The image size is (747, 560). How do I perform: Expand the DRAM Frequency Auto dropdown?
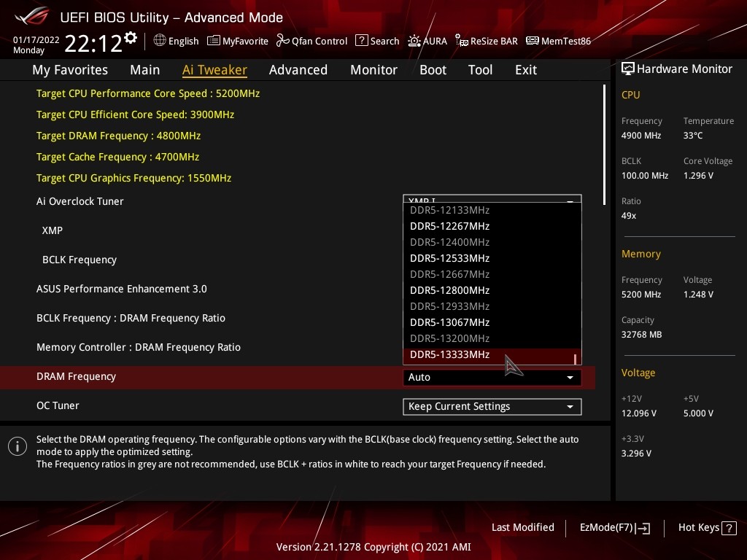pos(492,377)
